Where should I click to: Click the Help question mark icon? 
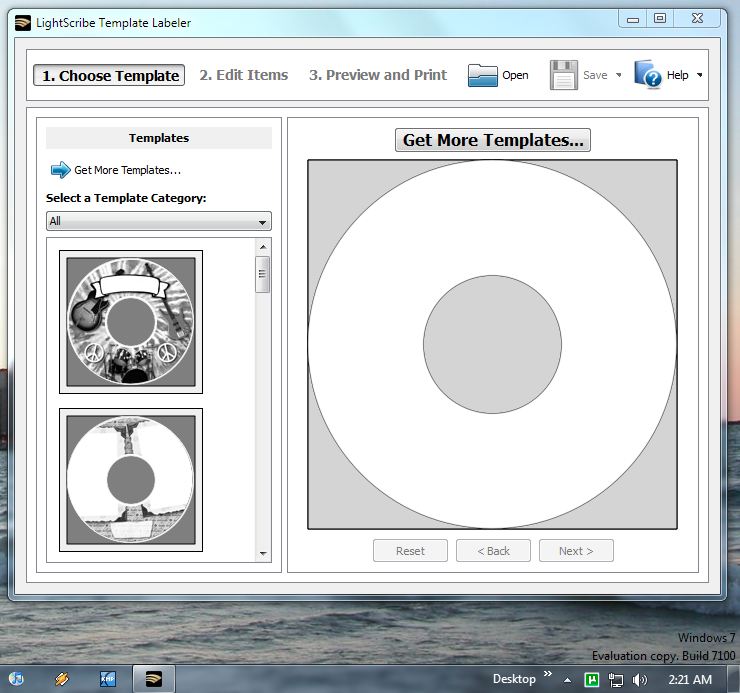648,75
